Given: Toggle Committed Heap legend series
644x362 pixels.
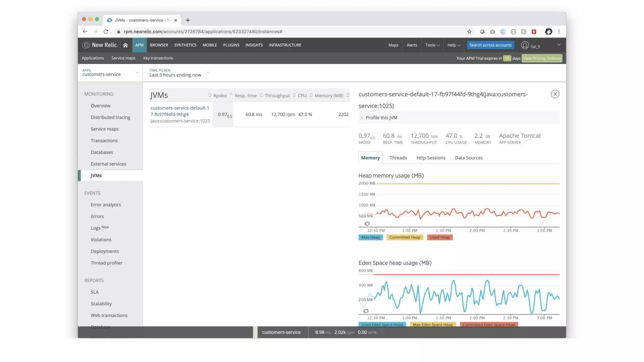Looking at the screenshot, I should point(404,238).
